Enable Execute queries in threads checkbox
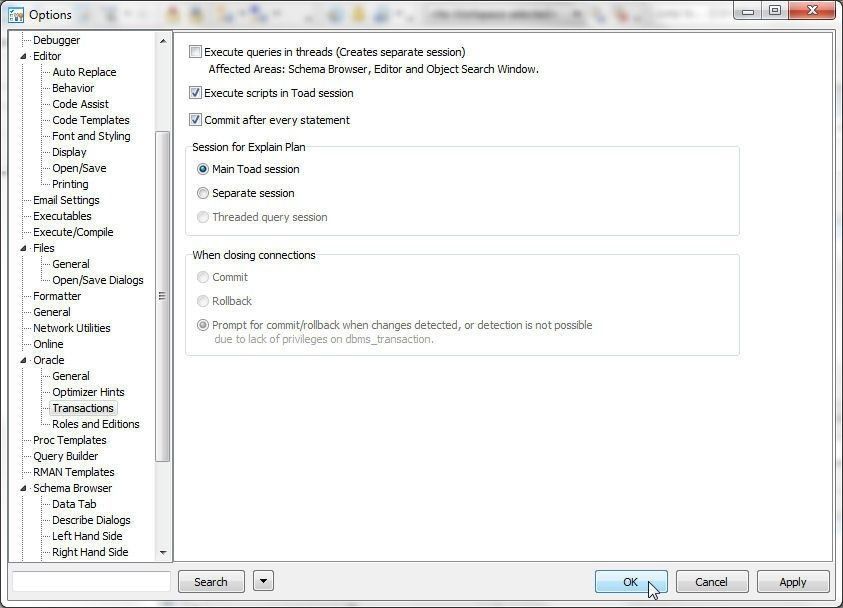The width and height of the screenshot is (843, 608). pos(195,52)
